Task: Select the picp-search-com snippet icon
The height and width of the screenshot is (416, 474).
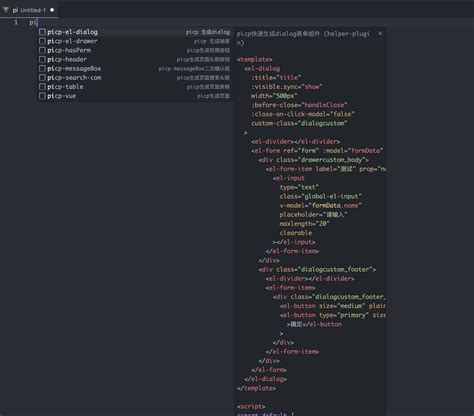Action: click(x=42, y=78)
